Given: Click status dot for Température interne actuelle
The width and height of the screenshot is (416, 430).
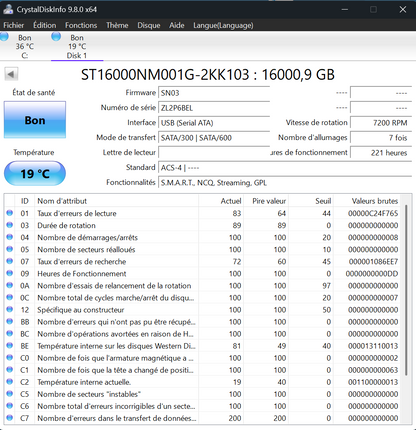Looking at the screenshot, I should tap(9, 381).
